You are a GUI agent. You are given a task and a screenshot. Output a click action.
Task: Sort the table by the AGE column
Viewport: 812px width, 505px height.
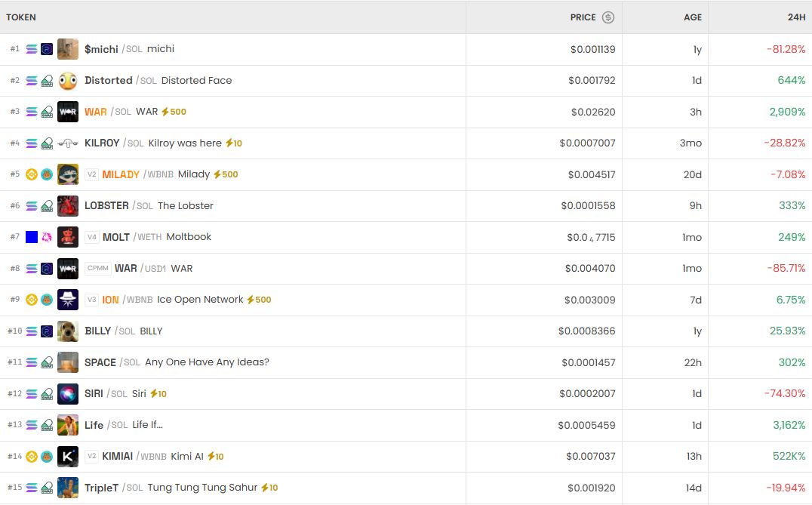(x=692, y=17)
